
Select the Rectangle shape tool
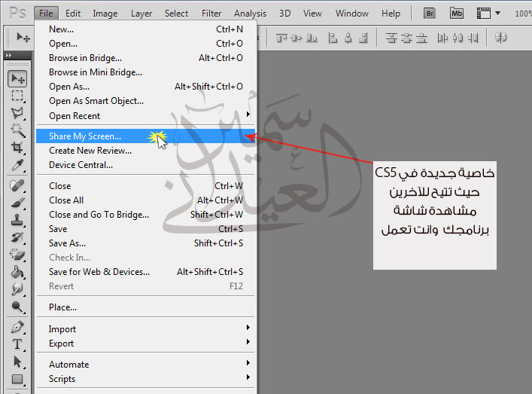[17, 379]
